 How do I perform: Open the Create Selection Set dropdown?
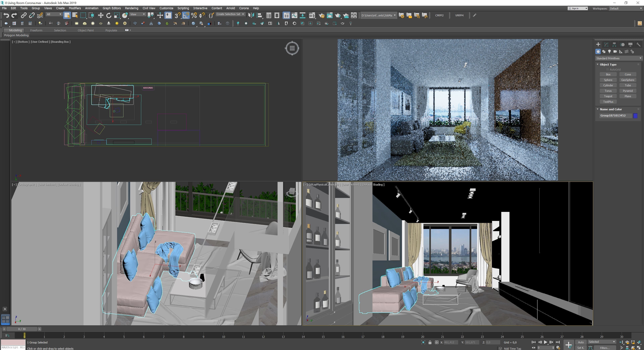tap(230, 14)
